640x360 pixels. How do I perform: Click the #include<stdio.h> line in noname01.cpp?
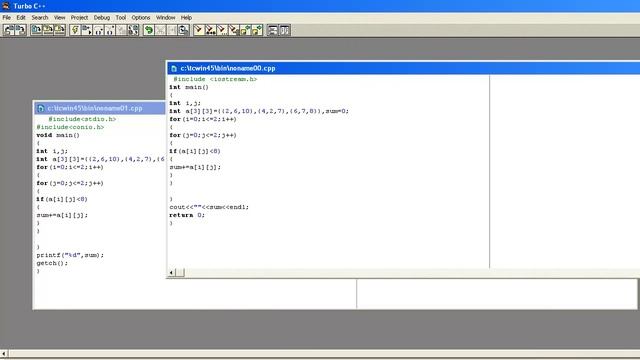pos(82,119)
